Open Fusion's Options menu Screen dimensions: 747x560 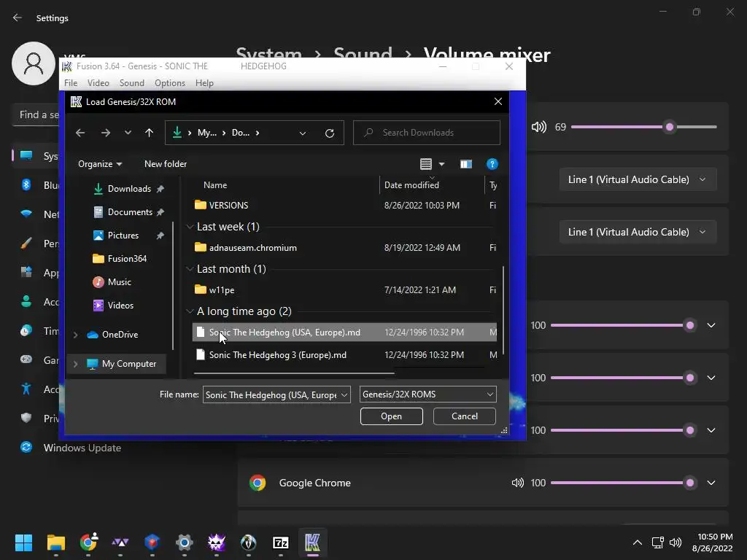169,83
